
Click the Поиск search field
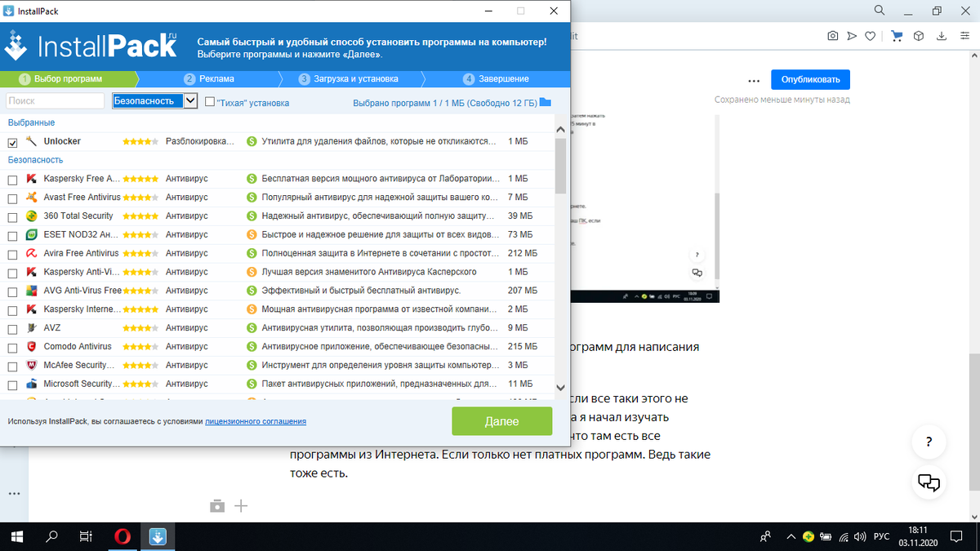coord(56,101)
